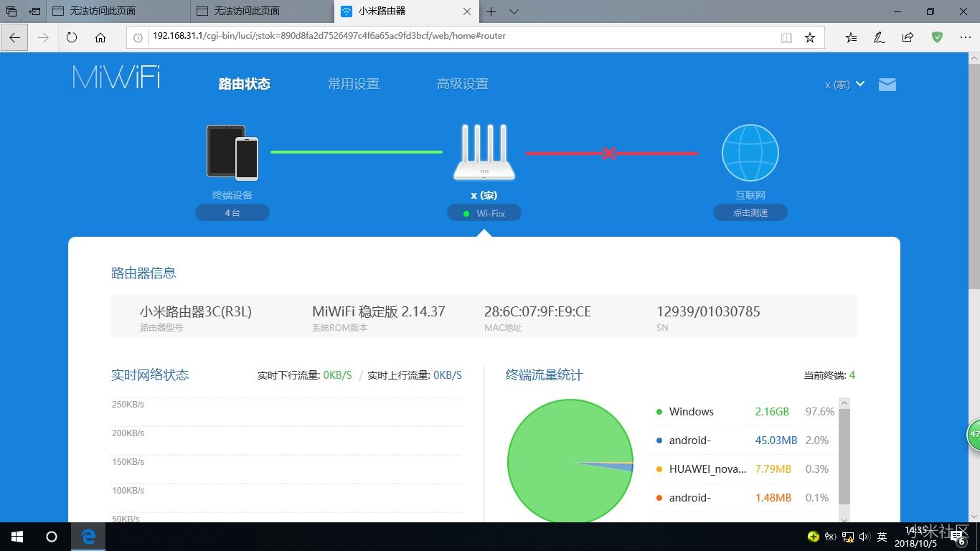Screen dimensions: 980x551
Task: Open the reading view book icon
Action: [x=786, y=37]
